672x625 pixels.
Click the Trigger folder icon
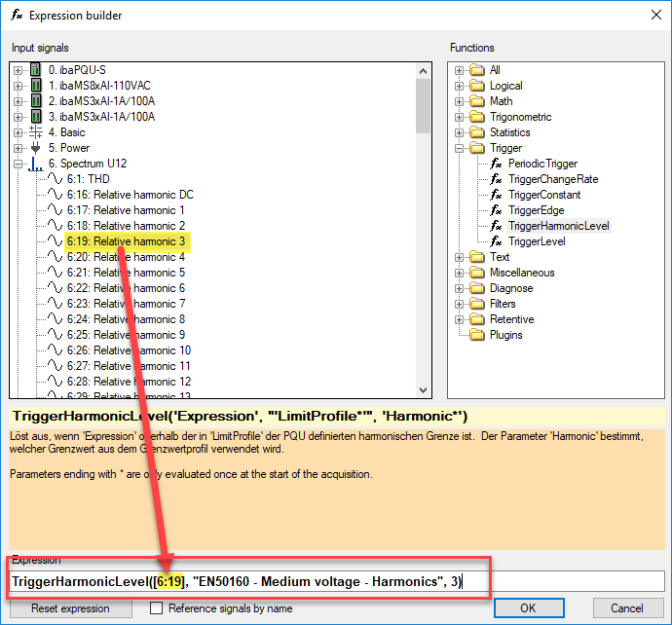click(x=477, y=148)
